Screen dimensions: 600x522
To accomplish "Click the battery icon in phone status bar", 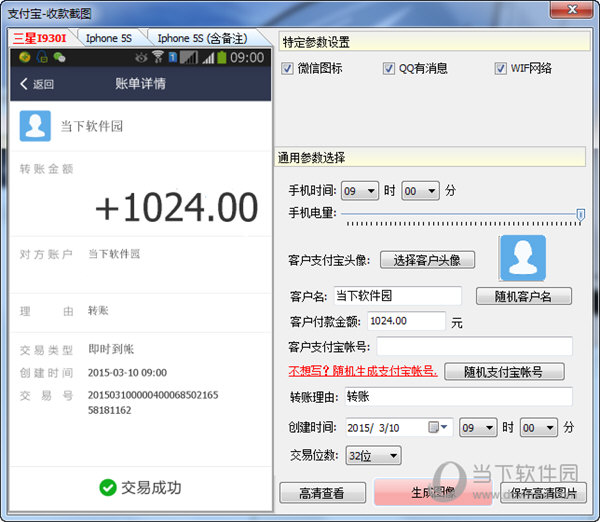I will click(x=222, y=57).
